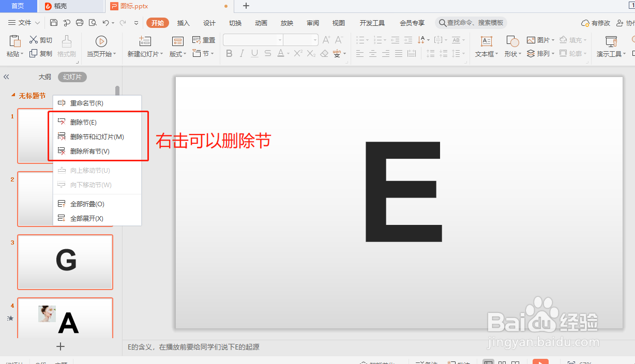Toggle Strikethrough formatting
The image size is (635, 364).
click(x=267, y=53)
